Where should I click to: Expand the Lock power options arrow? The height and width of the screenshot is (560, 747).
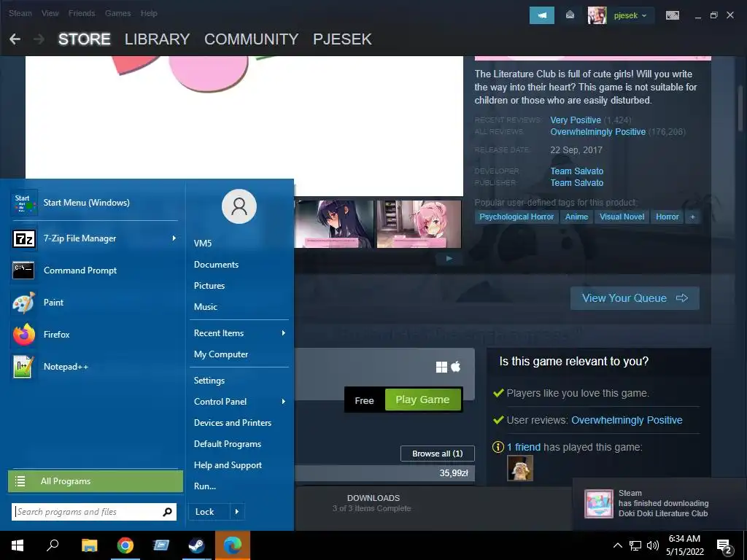coord(237,512)
